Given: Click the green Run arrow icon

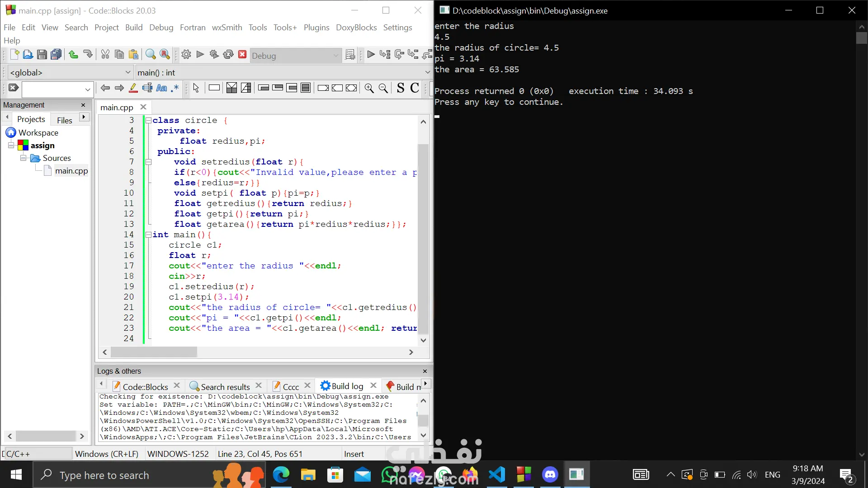Looking at the screenshot, I should (x=200, y=55).
